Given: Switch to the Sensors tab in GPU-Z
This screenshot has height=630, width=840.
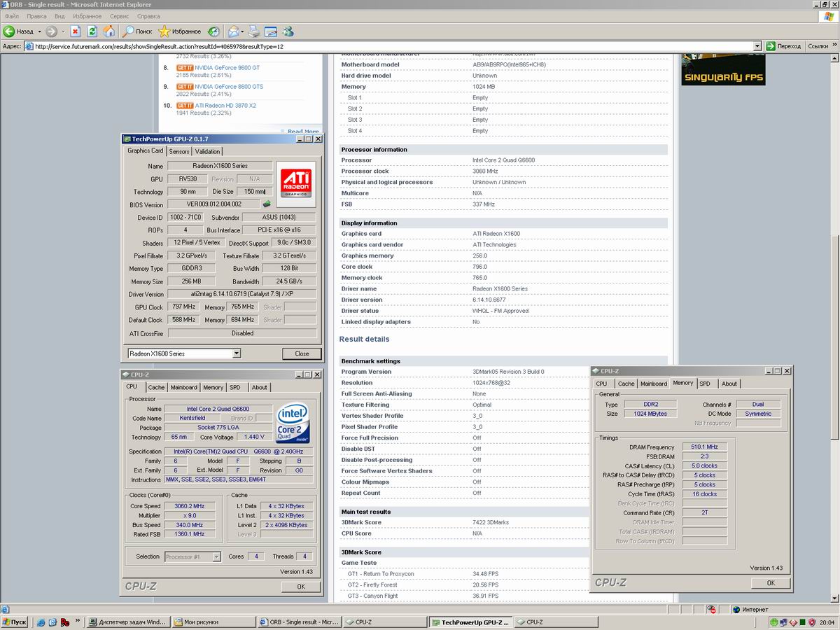Looking at the screenshot, I should pos(179,151).
